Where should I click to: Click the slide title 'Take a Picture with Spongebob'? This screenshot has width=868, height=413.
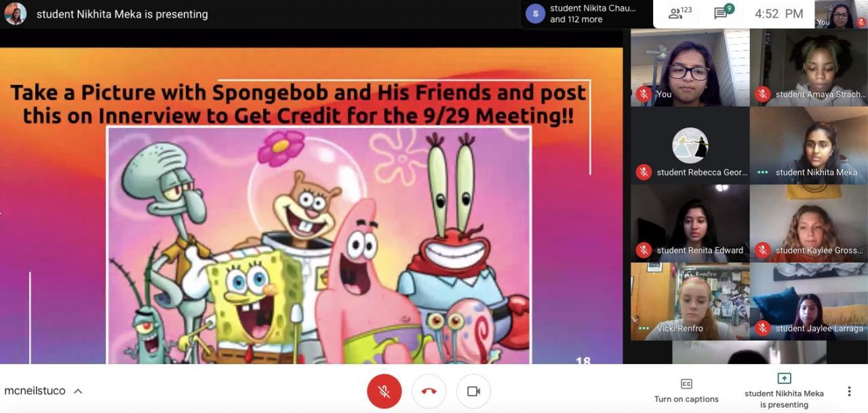(298, 104)
